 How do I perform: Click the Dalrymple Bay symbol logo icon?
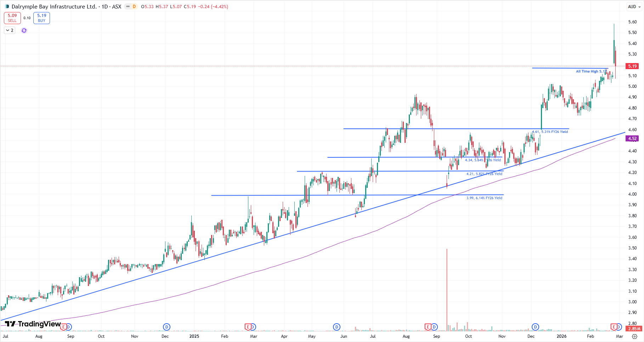pos(7,6)
